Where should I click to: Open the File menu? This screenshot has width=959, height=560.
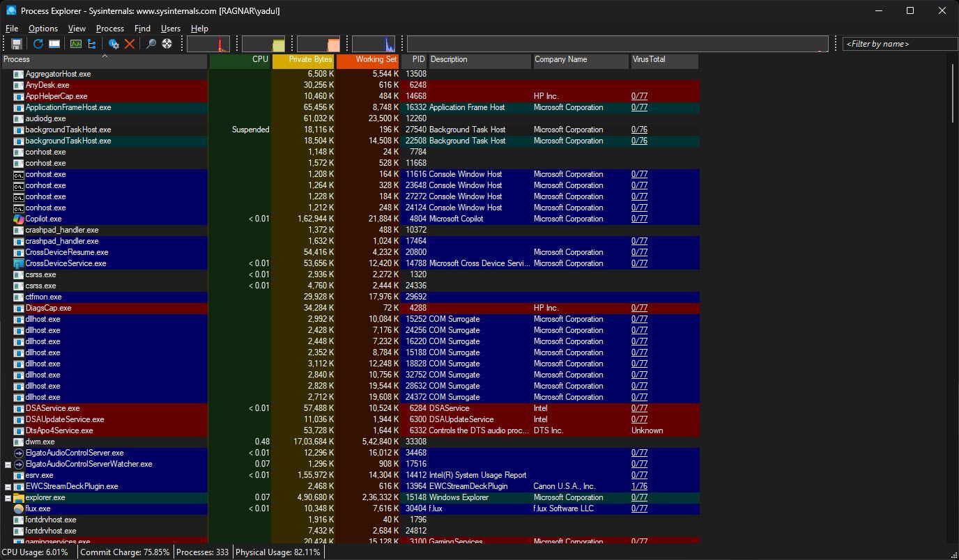point(12,29)
